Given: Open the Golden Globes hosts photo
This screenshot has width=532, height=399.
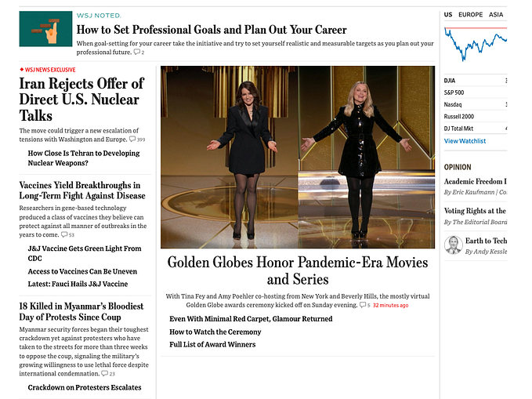Looking at the screenshot, I should coord(298,158).
